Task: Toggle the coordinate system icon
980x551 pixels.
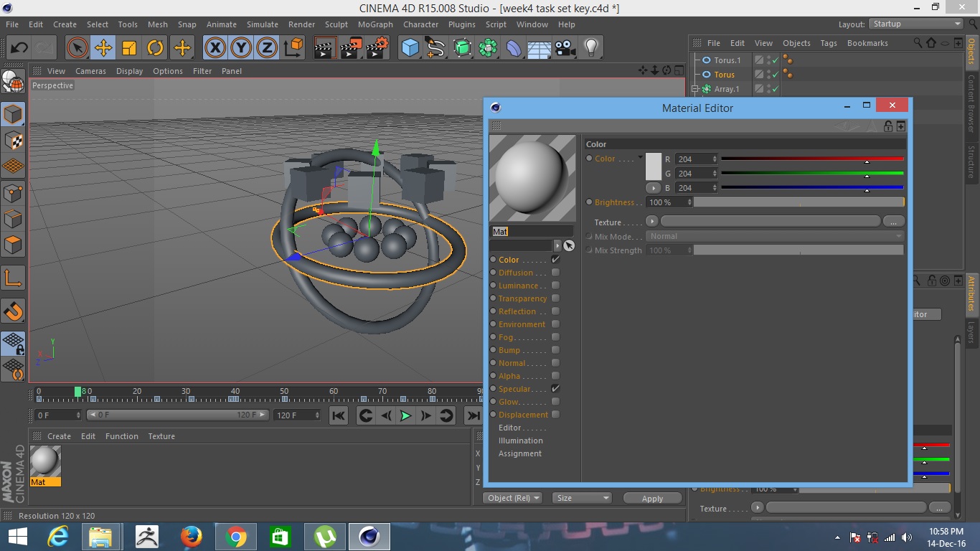Action: tap(293, 48)
